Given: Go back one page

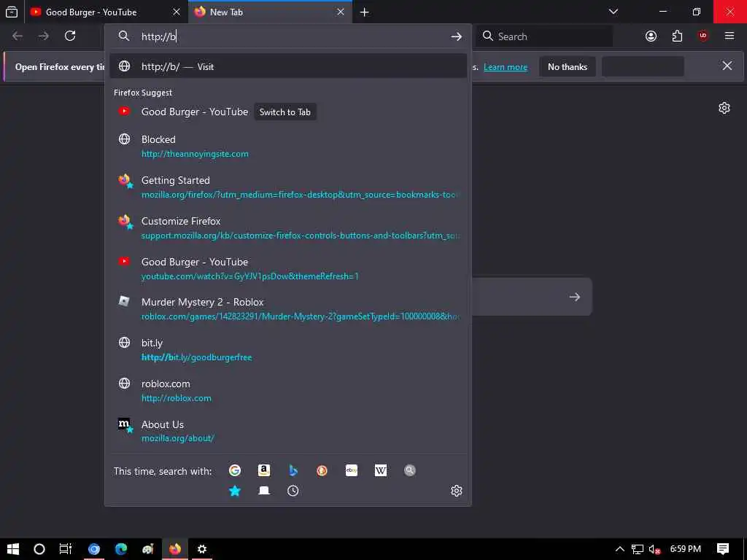Looking at the screenshot, I should (x=18, y=36).
